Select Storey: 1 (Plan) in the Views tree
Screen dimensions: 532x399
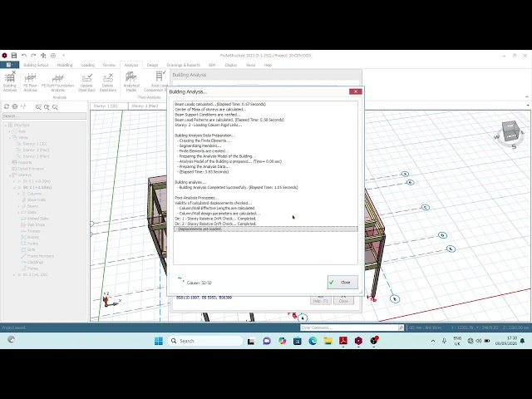click(x=36, y=156)
